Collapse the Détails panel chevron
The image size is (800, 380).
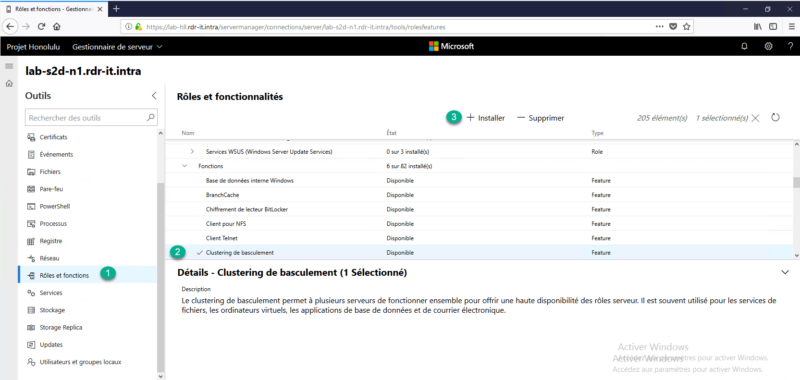pyautogui.click(x=785, y=272)
